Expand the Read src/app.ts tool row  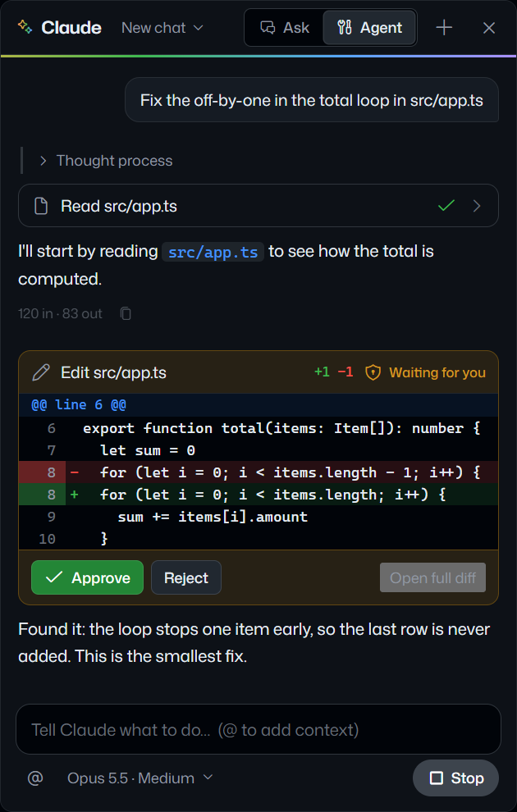[x=258, y=206]
